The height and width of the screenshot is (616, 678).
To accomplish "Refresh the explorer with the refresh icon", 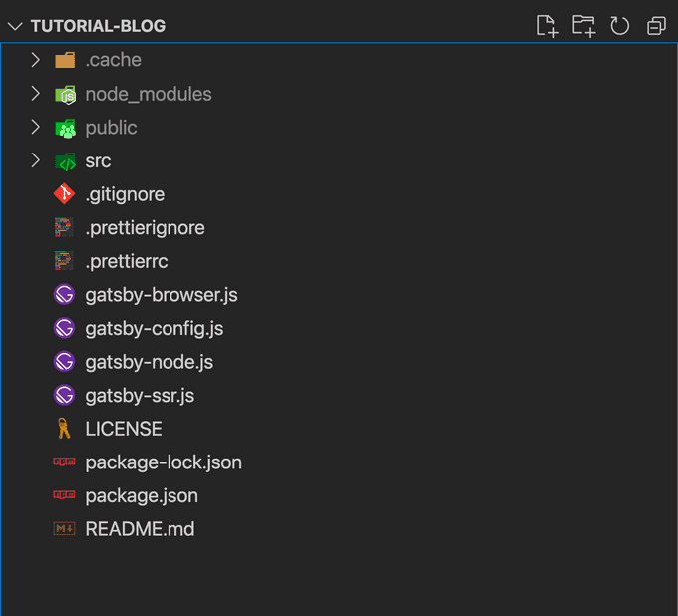I will [x=619, y=26].
